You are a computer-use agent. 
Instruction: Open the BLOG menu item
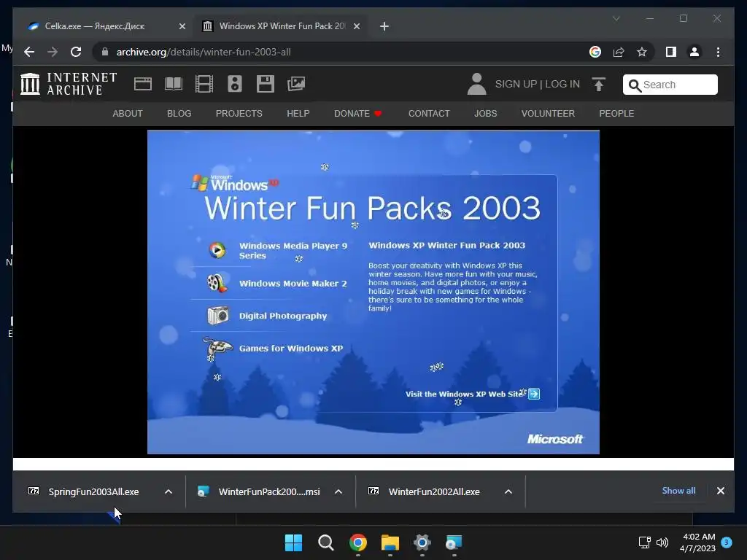pos(179,113)
